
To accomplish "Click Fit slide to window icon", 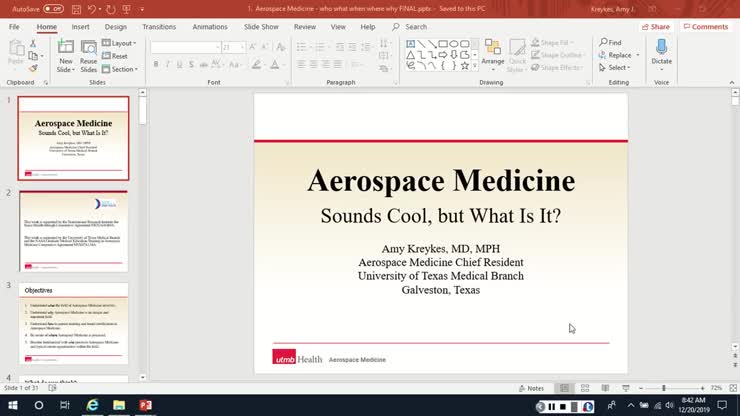I will click(733, 388).
